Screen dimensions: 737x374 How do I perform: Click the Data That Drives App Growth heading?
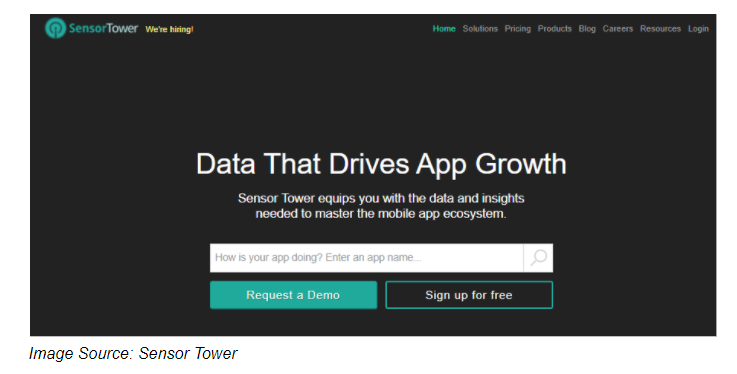point(381,165)
